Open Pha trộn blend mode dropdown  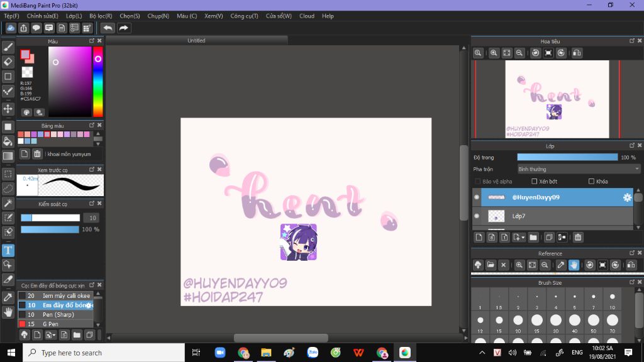coord(579,169)
